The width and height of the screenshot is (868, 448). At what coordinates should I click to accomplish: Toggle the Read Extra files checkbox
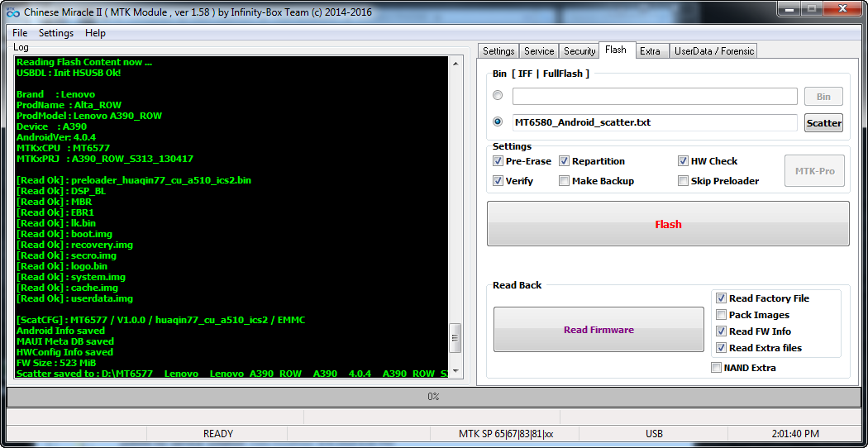point(721,348)
